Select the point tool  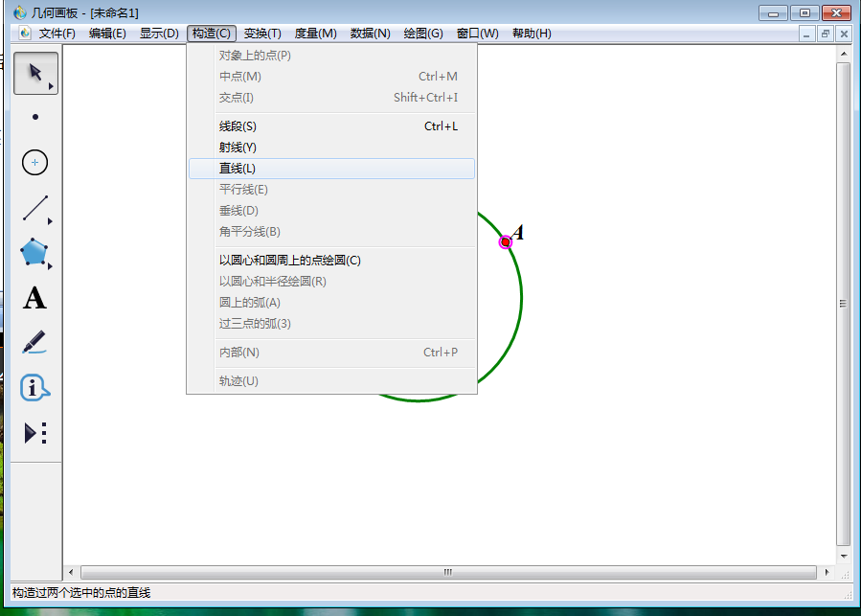[34, 117]
